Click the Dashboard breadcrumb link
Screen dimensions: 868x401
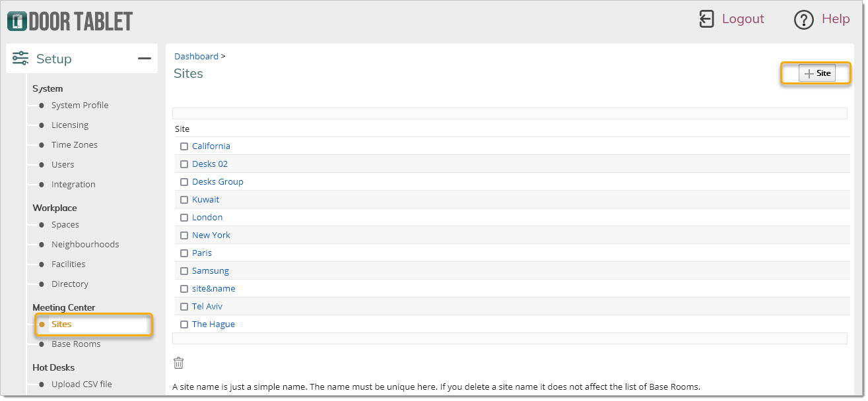coord(196,57)
